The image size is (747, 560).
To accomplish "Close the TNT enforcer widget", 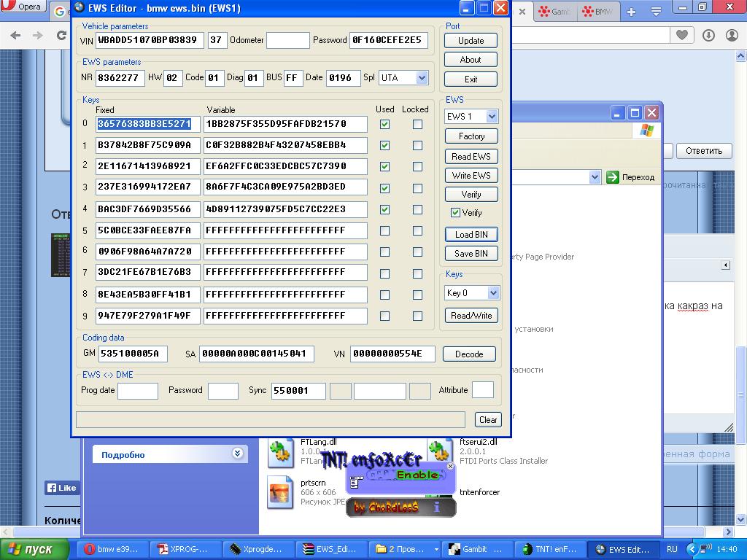I will pos(450,466).
